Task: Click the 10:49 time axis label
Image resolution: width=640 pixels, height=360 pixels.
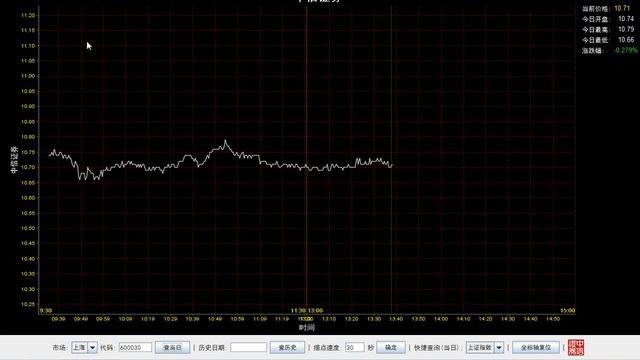Action: (215, 319)
